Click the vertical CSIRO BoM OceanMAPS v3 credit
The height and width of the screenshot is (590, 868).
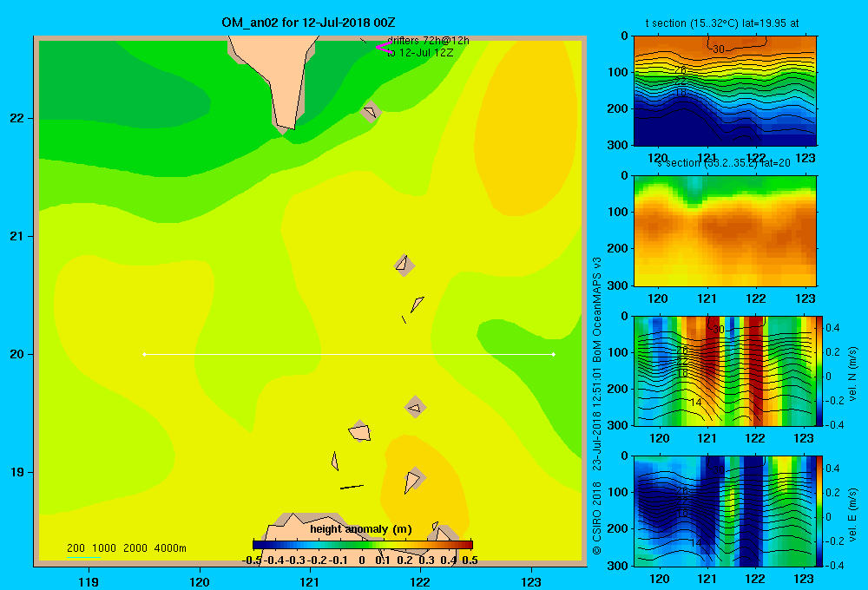tap(597, 406)
